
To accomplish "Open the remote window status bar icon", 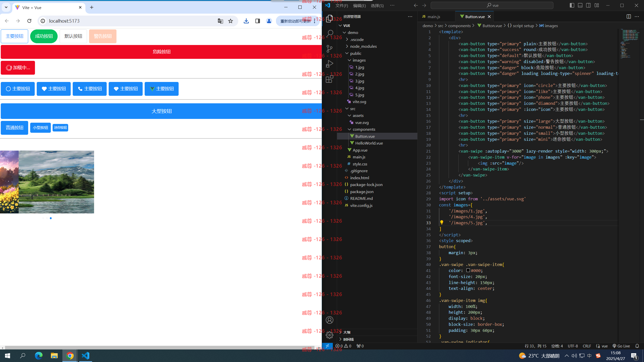I will tap(327, 346).
